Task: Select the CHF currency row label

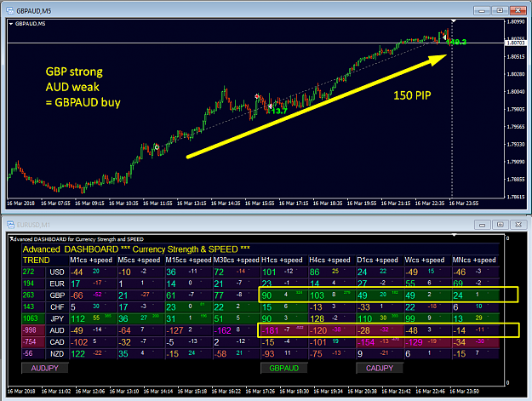Action: click(57, 307)
